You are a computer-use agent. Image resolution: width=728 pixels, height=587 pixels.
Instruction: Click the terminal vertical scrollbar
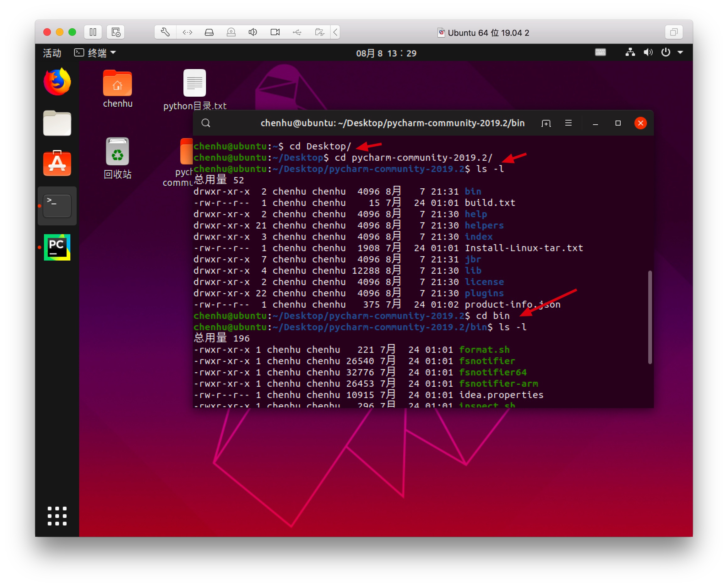[x=649, y=317]
